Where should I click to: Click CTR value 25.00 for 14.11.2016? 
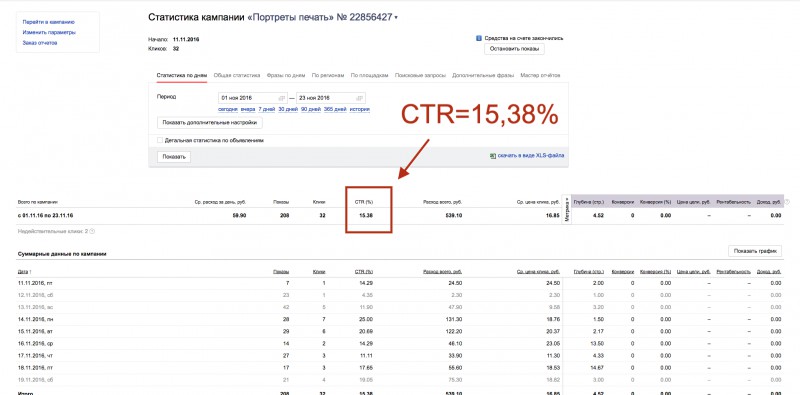pos(366,318)
